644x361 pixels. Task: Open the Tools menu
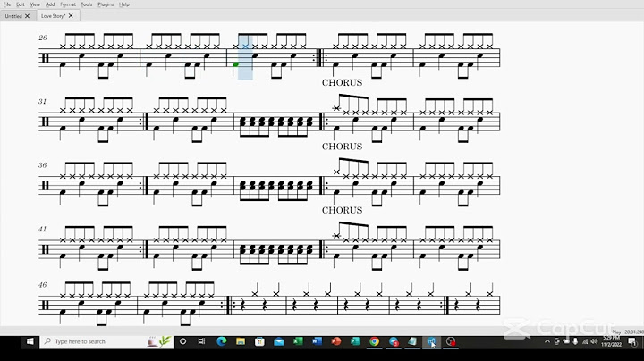coord(86,4)
